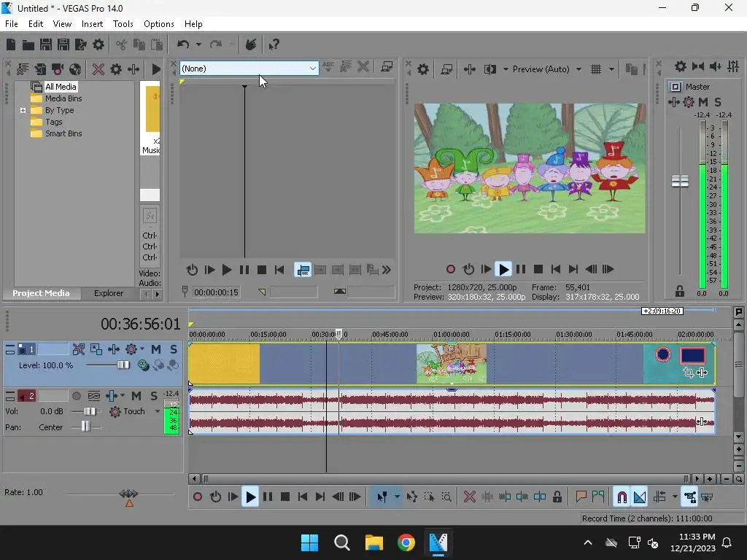
Task: Click the New project icon in toolbar
Action: pos(11,44)
